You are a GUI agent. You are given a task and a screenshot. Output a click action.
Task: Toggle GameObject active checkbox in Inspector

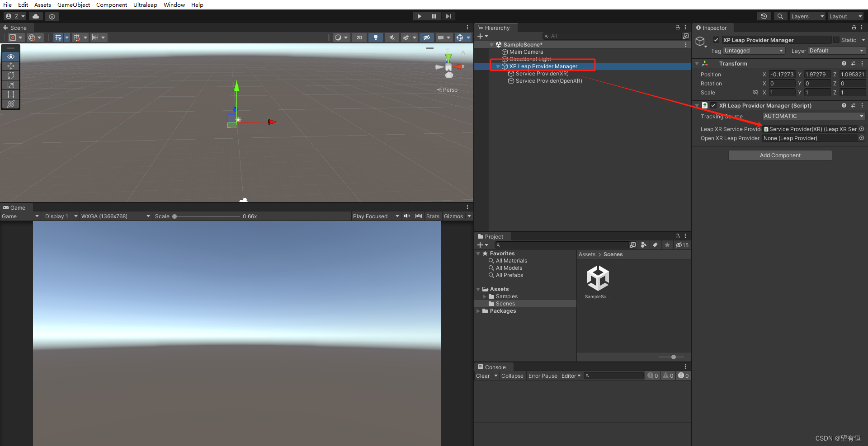pyautogui.click(x=716, y=40)
